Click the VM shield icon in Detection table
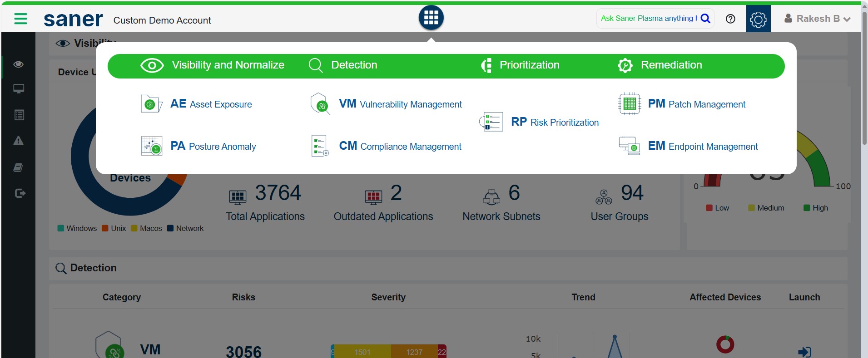This screenshot has width=868, height=358. click(109, 346)
